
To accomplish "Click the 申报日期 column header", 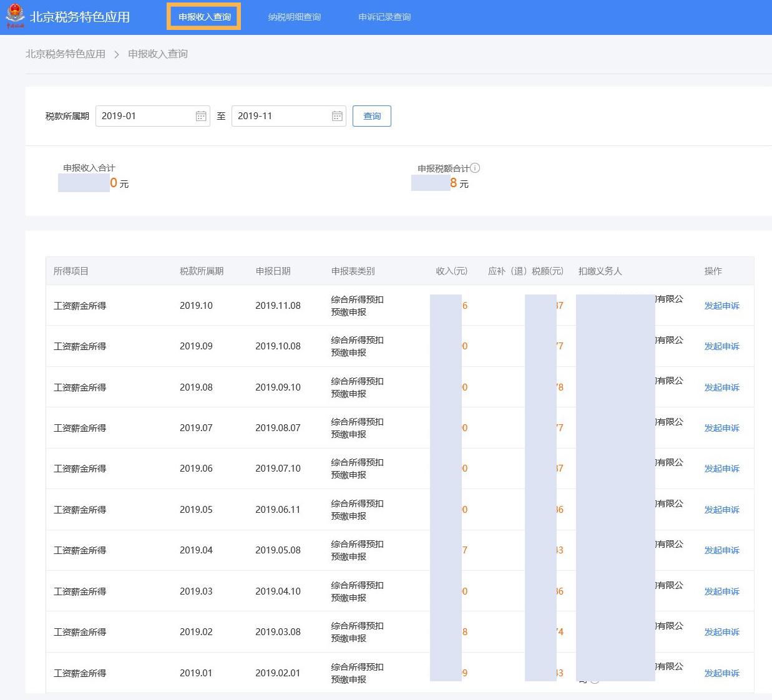I will (x=273, y=271).
